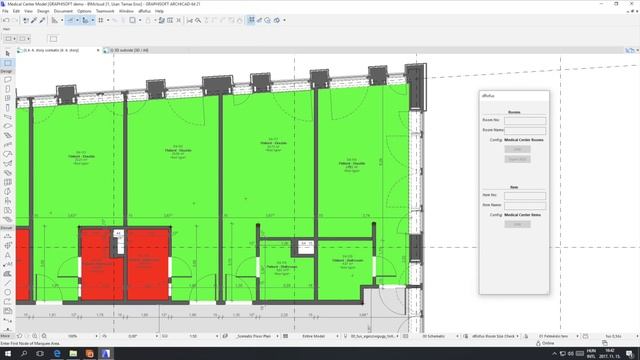Click the Room Name input field
Screen dimensions: 640x360
click(525, 131)
